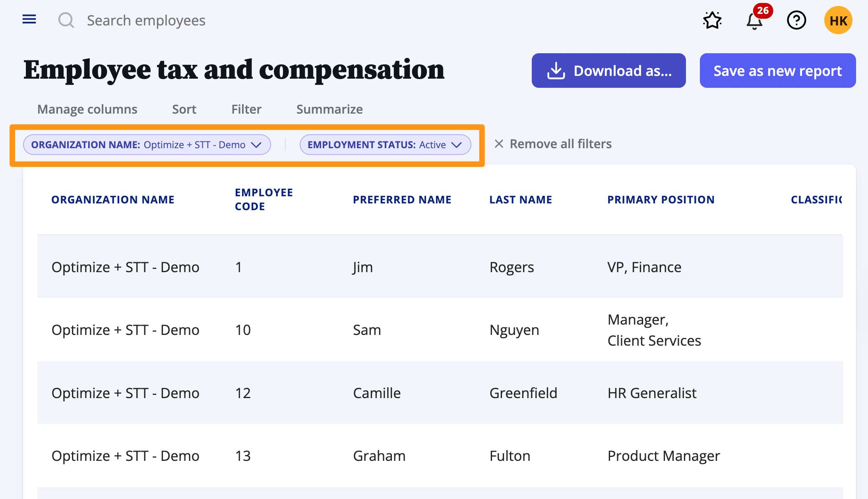Click the search magnifier icon
This screenshot has height=499, width=868.
(x=66, y=20)
